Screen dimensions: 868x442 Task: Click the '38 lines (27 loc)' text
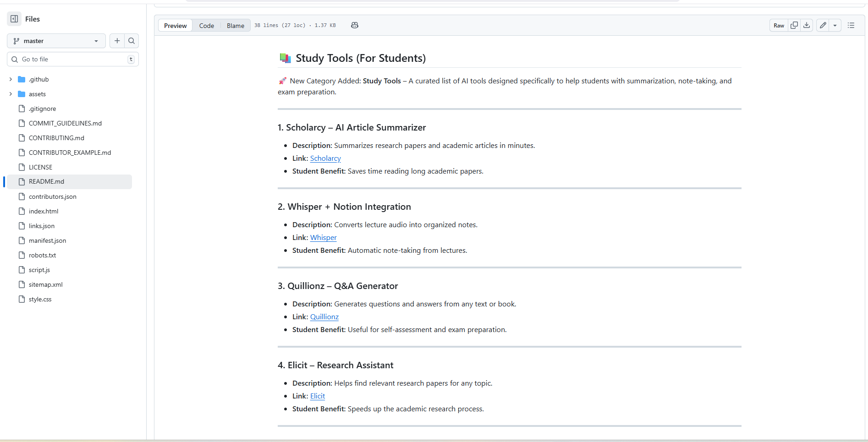tap(280, 25)
